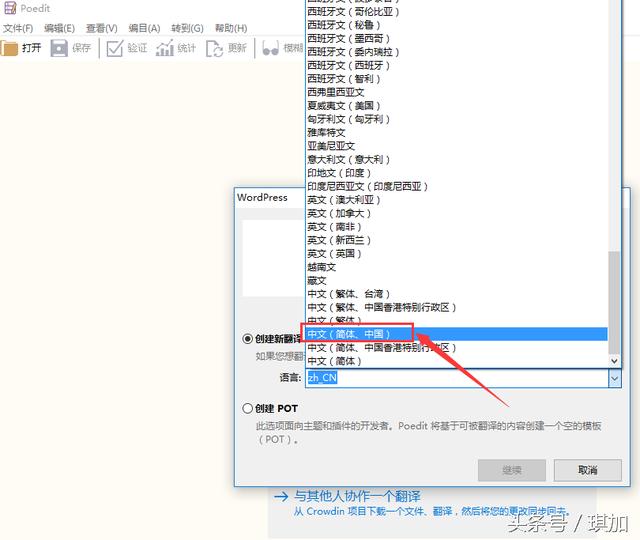The height and width of the screenshot is (540, 640).
Task: Open the 转到(G) menu
Action: point(187,28)
